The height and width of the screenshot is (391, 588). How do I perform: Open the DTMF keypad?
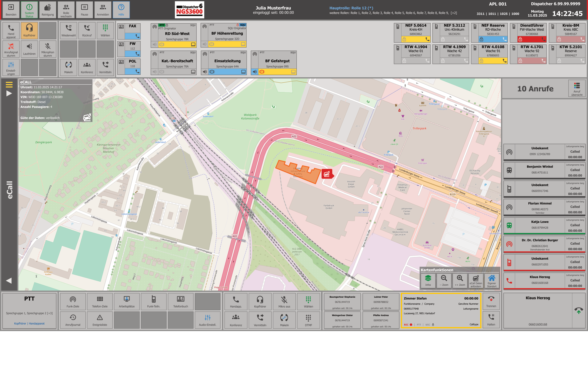pos(308,320)
